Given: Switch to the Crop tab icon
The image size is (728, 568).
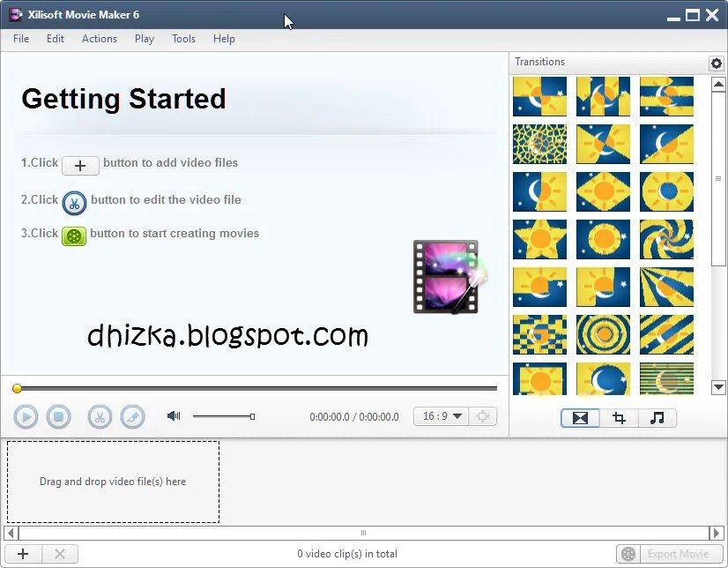Looking at the screenshot, I should 619,418.
